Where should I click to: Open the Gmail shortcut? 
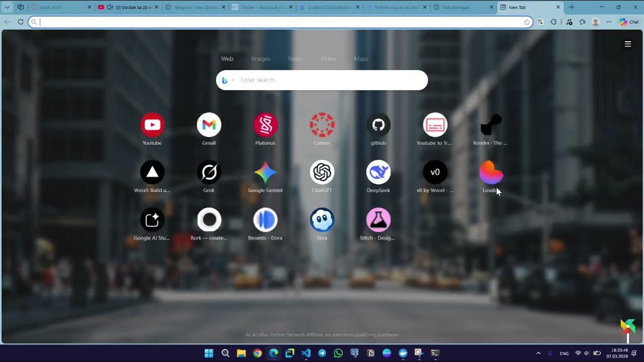(x=209, y=125)
